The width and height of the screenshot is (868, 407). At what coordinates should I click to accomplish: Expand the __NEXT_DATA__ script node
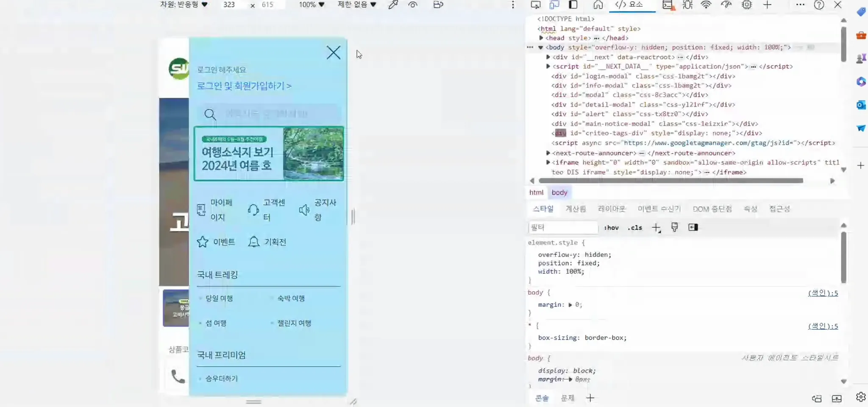pyautogui.click(x=548, y=66)
